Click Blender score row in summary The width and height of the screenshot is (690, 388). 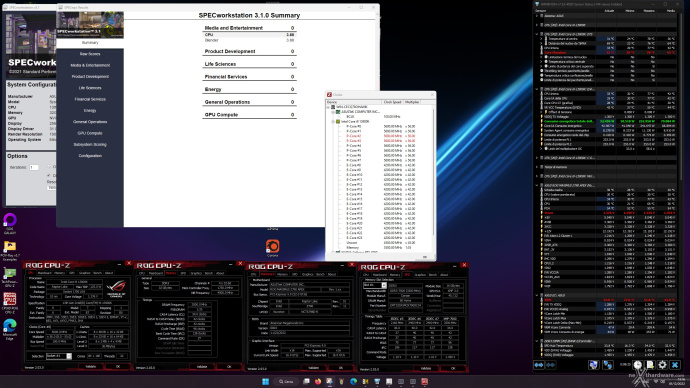tap(250, 40)
